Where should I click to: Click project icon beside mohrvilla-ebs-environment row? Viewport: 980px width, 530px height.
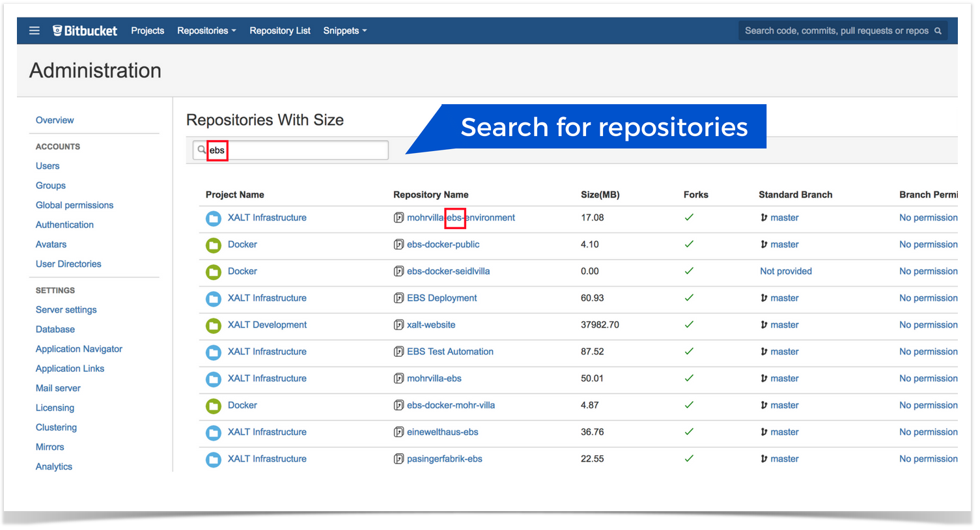[x=214, y=218]
